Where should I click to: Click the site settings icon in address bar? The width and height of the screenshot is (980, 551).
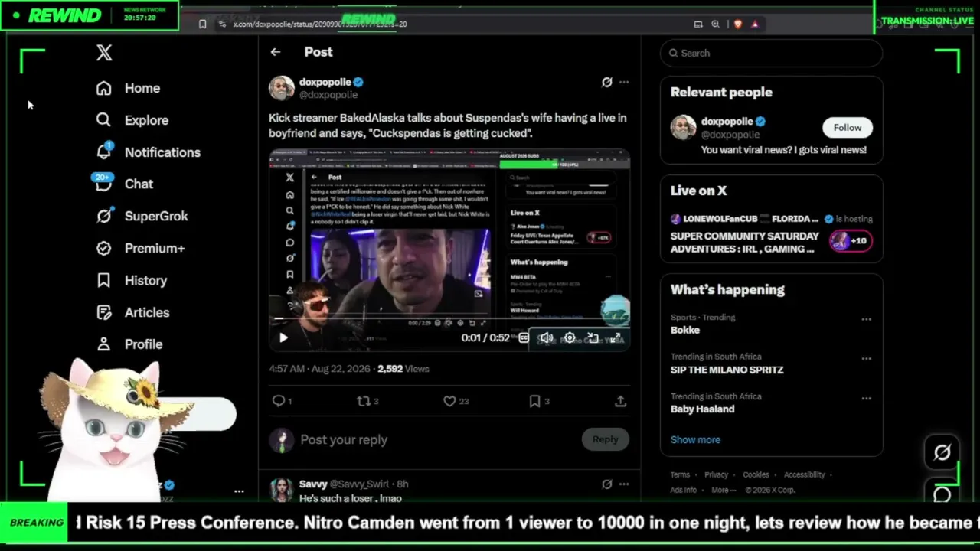(221, 24)
